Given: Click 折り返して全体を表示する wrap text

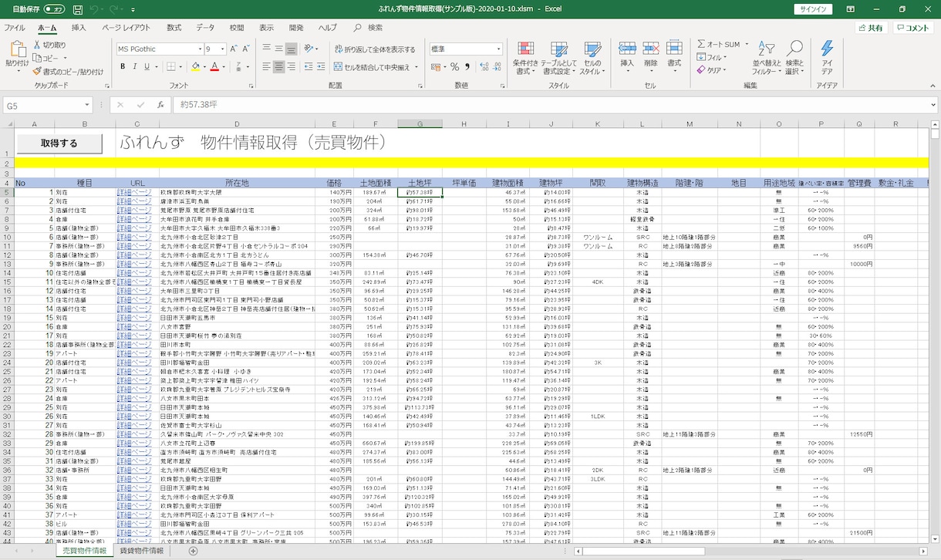Looking at the screenshot, I should coord(375,49).
